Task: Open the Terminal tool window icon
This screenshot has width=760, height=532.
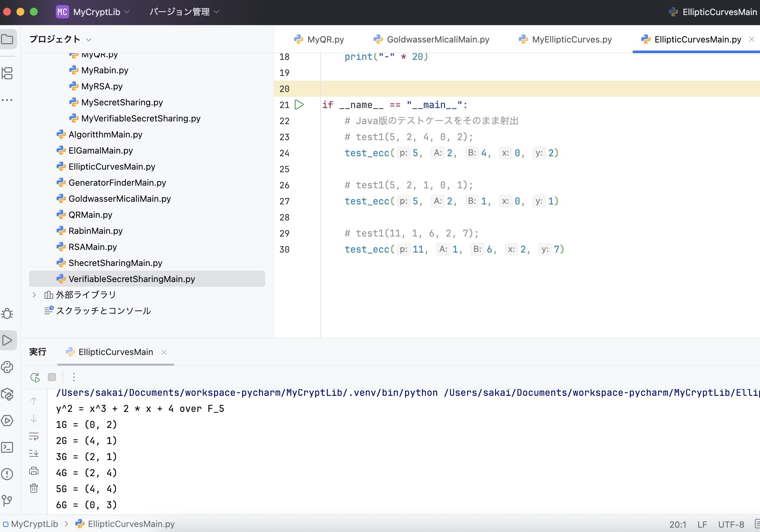Action: click(7, 447)
